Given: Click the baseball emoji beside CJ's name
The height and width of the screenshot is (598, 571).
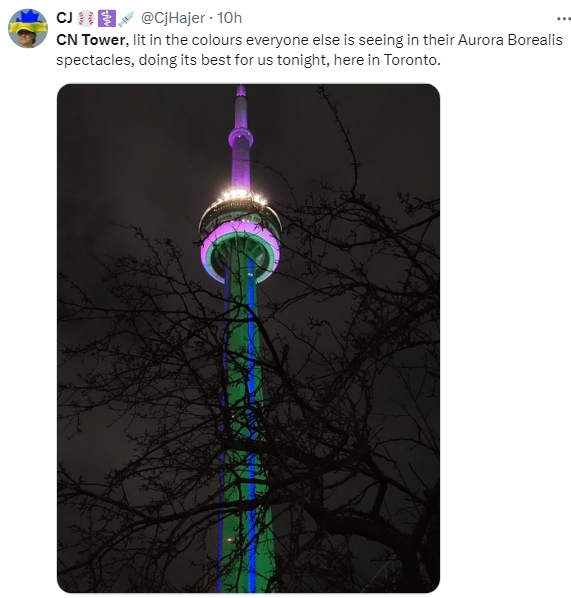Looking at the screenshot, I should tap(85, 18).
